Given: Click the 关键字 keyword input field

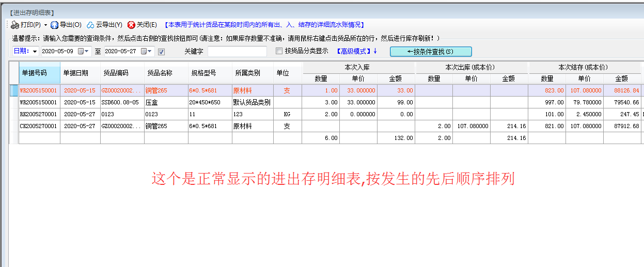Looking at the screenshot, I should pyautogui.click(x=237, y=51).
